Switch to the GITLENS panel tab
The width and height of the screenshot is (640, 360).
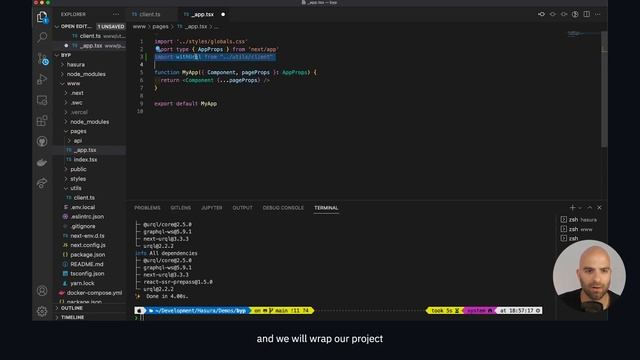(180, 208)
